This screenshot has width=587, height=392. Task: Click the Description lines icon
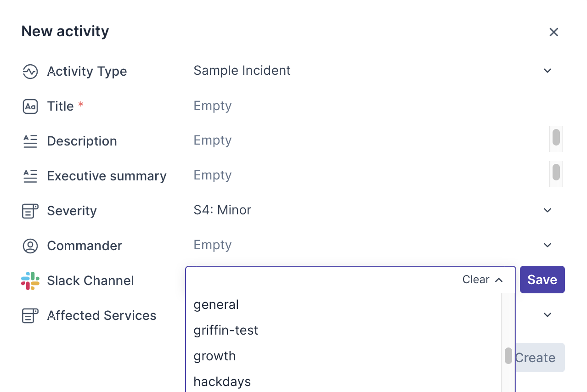(30, 141)
